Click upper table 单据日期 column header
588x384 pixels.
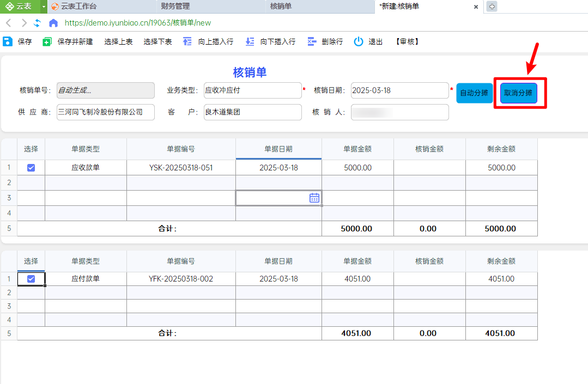[x=278, y=149]
